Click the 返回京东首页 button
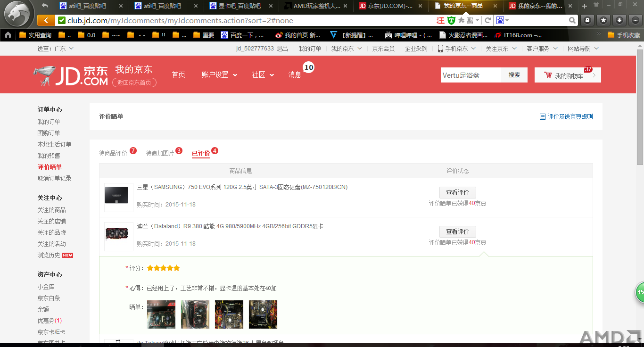 coord(134,83)
